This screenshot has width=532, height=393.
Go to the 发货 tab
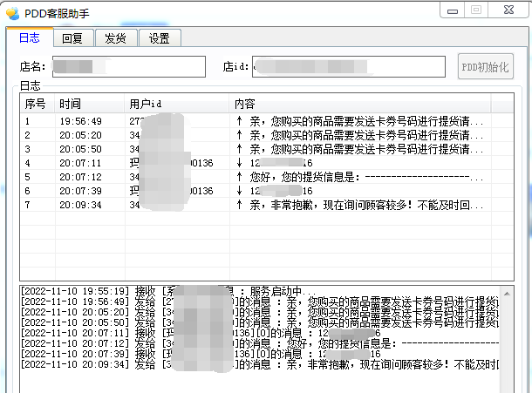115,38
